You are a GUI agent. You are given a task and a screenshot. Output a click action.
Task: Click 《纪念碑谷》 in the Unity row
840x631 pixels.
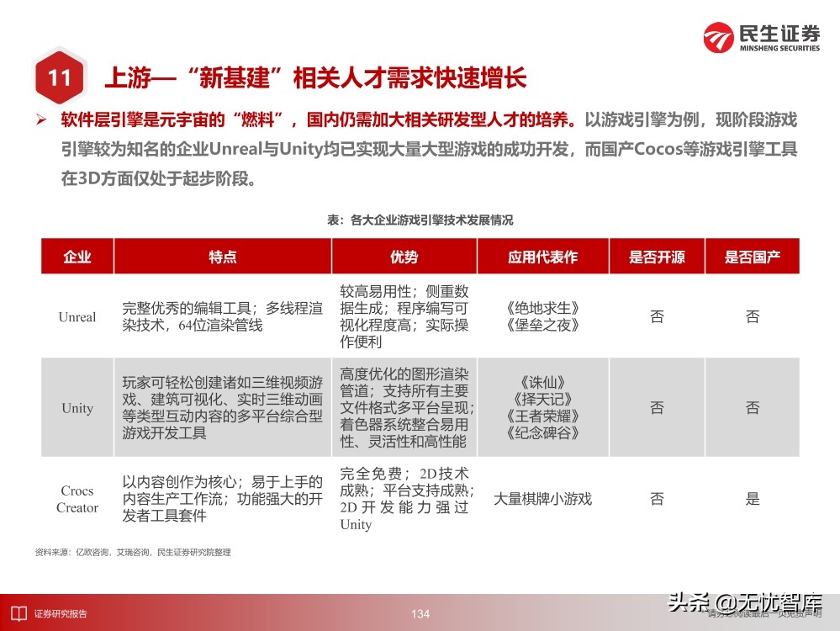point(542,432)
